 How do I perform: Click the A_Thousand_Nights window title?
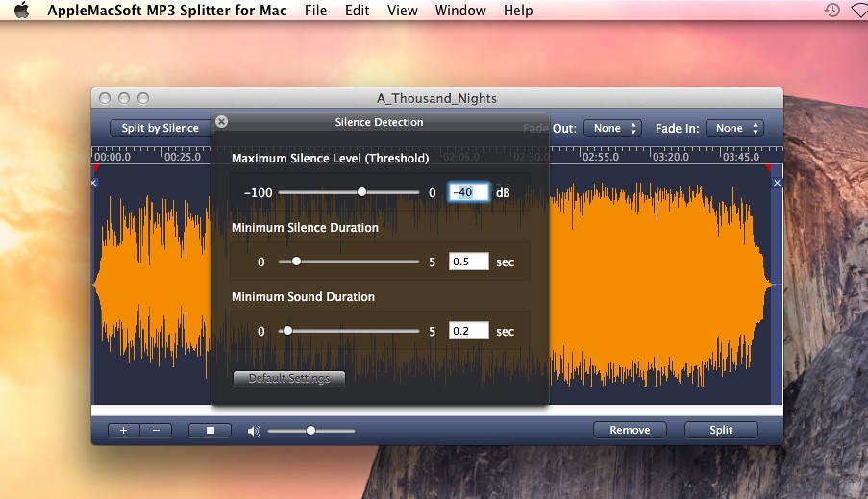tap(436, 98)
